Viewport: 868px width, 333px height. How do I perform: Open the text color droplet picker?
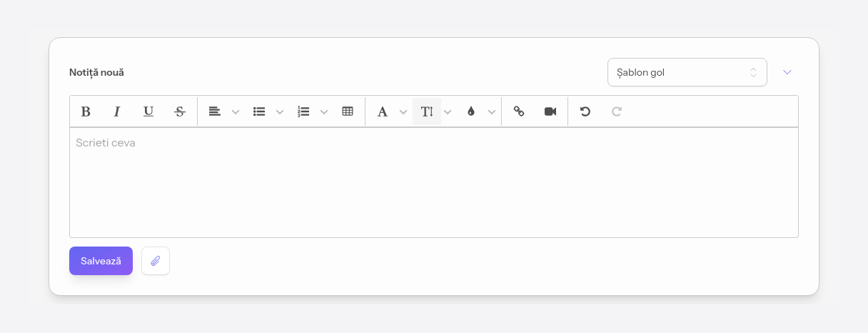tap(471, 111)
